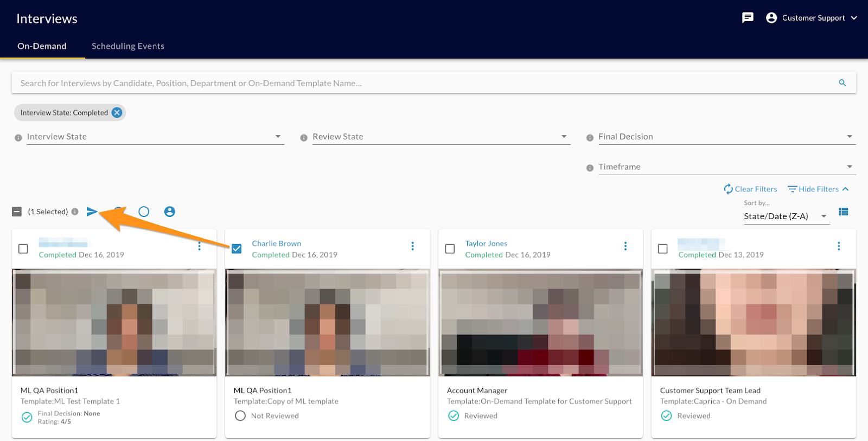The height and width of the screenshot is (441, 868).
Task: Expand the Review State dropdown
Action: click(441, 137)
